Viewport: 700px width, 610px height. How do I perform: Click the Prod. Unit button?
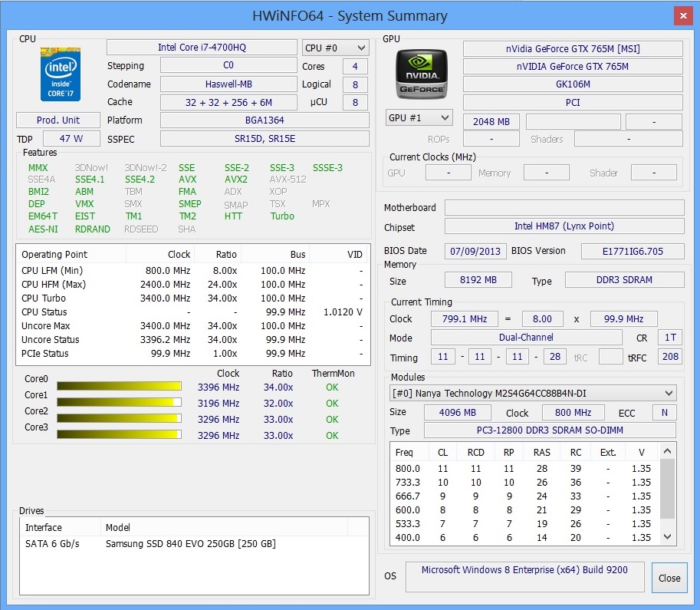click(58, 120)
